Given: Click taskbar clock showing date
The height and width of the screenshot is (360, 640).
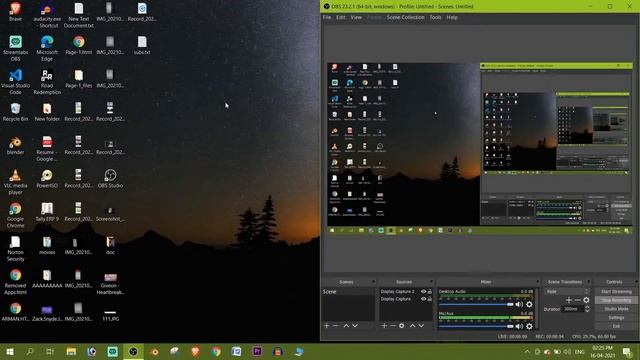Looking at the screenshot, I should tap(602, 351).
